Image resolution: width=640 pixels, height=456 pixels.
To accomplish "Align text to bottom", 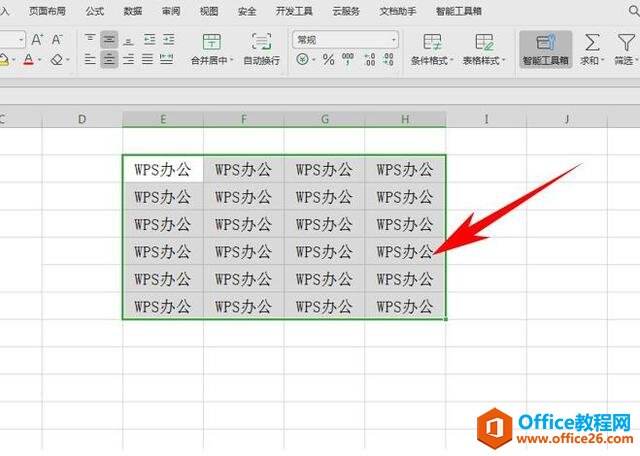I will coord(128,40).
